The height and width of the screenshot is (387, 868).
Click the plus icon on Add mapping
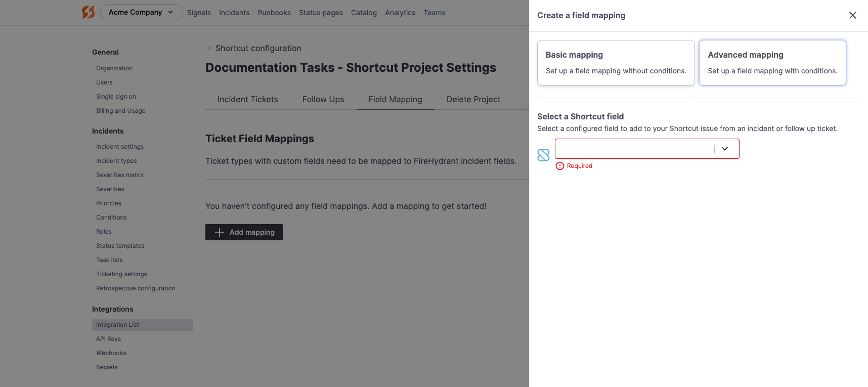pos(220,232)
